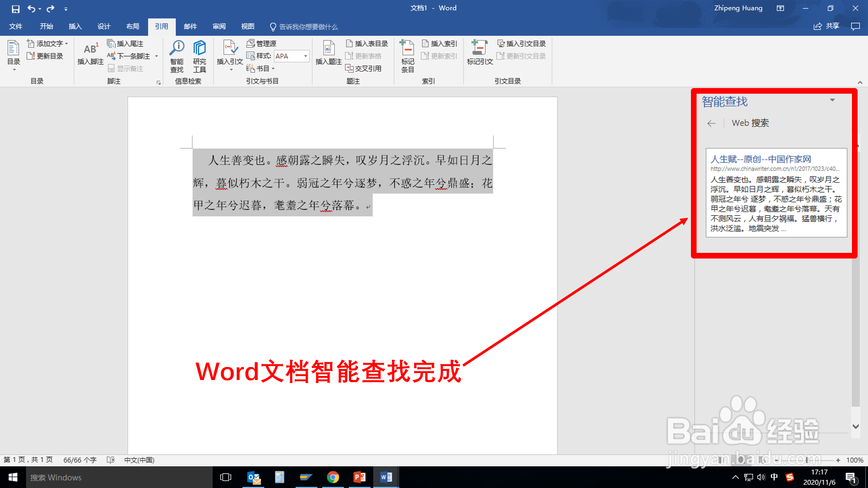The image size is (868, 488).
Task: Switch to the Insert (插入) ribbon tab
Action: tap(75, 26)
